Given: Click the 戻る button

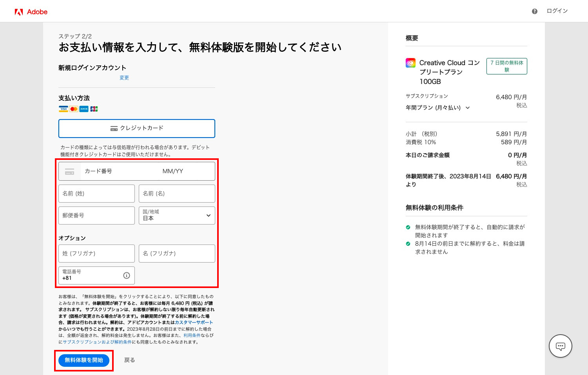Looking at the screenshot, I should [129, 360].
